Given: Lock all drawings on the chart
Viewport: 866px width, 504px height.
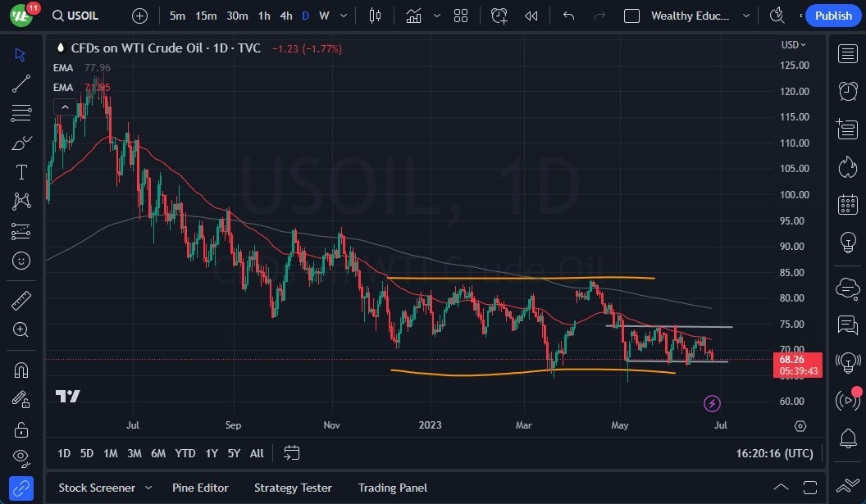Looking at the screenshot, I should pos(21,429).
